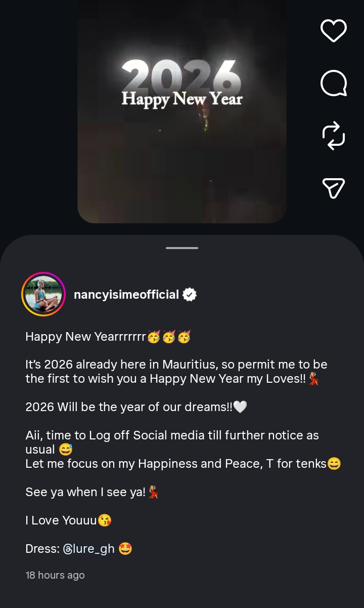
Task: Tap the kiss emoji after "I Love Youuu"
Action: point(105,520)
